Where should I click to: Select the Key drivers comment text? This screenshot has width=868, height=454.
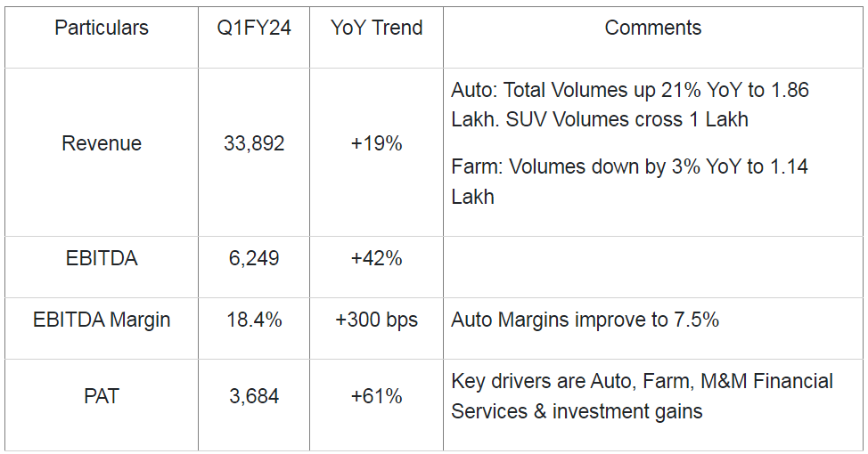coord(642,396)
